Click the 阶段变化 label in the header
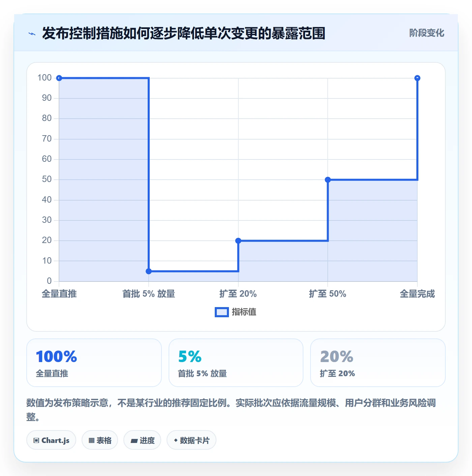 (426, 33)
